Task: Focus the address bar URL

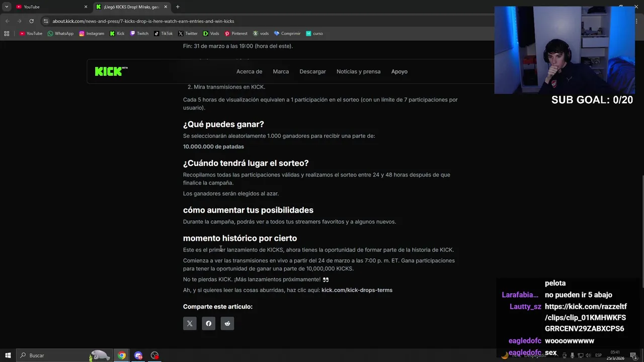Action: [x=143, y=21]
